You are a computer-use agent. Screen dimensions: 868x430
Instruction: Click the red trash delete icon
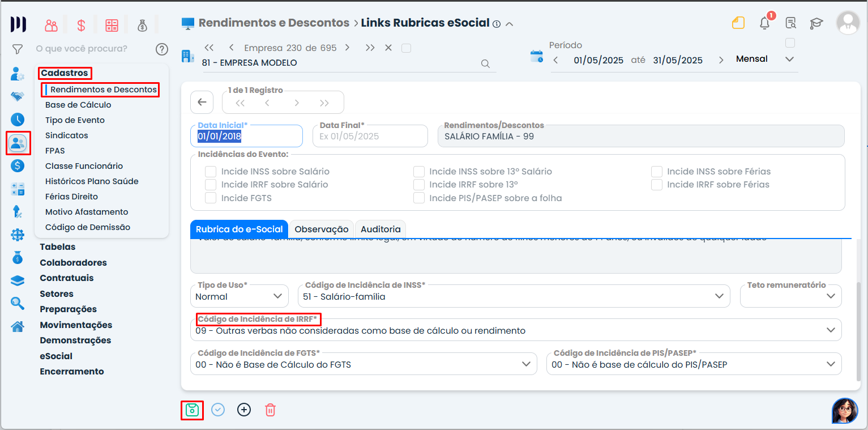pos(270,410)
